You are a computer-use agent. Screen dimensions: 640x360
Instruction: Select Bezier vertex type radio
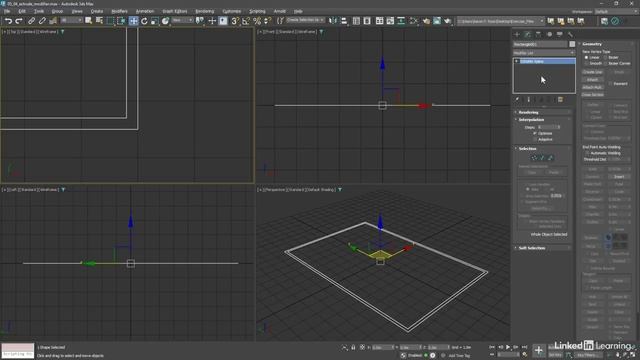(x=605, y=58)
